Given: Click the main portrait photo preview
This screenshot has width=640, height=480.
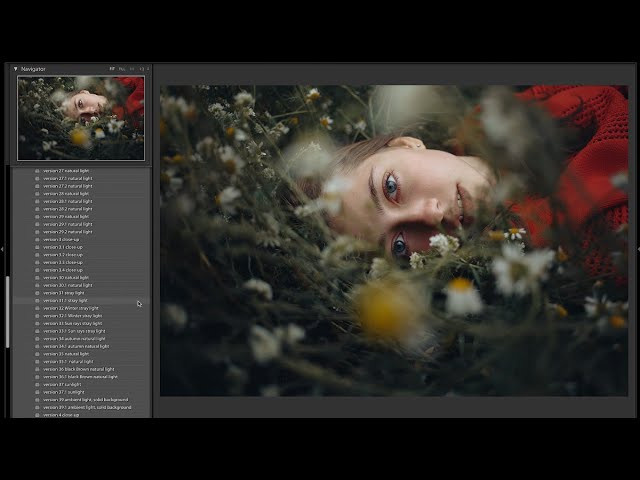Looking at the screenshot, I should point(394,240).
